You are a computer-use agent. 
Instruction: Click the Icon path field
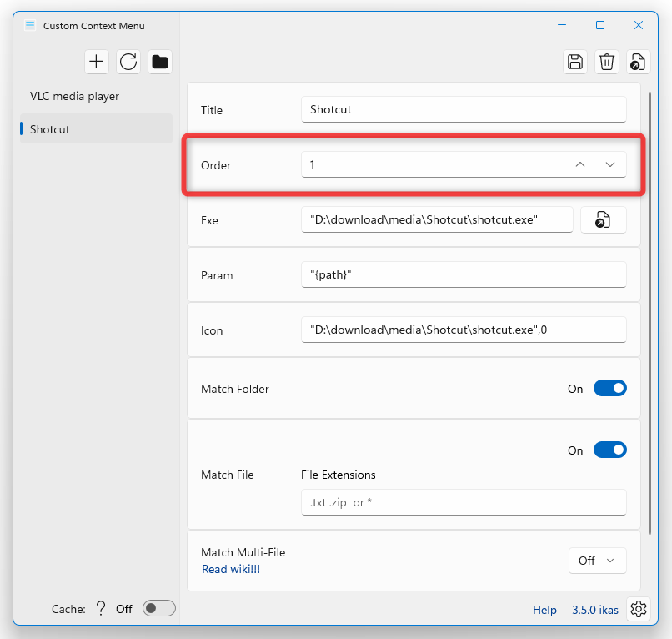point(464,330)
